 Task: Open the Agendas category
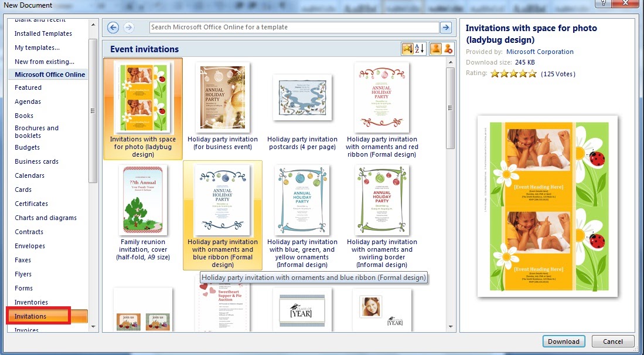click(x=28, y=102)
